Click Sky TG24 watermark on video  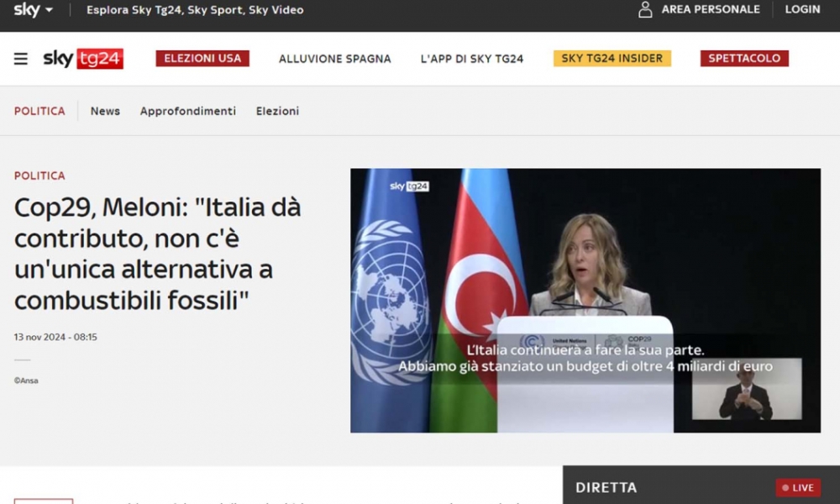click(409, 186)
